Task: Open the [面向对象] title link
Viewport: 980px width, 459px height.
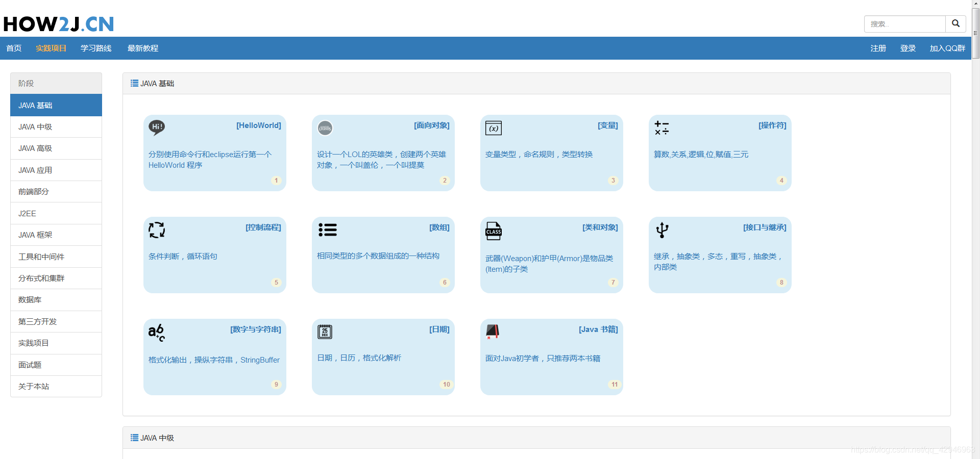Action: [431, 125]
